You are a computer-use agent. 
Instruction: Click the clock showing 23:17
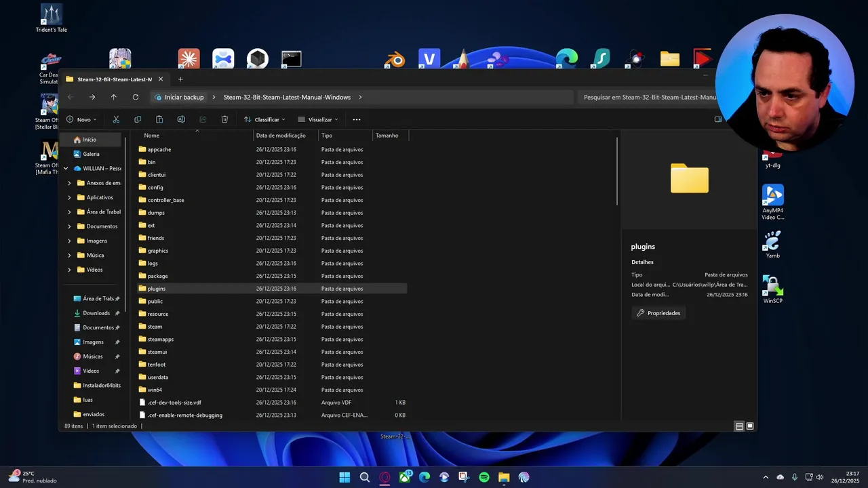coord(852,473)
